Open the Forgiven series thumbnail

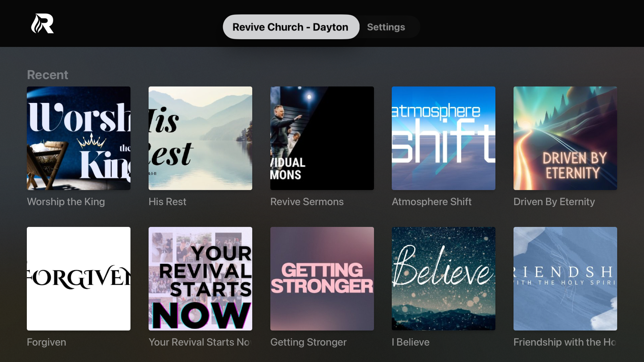[78, 279]
